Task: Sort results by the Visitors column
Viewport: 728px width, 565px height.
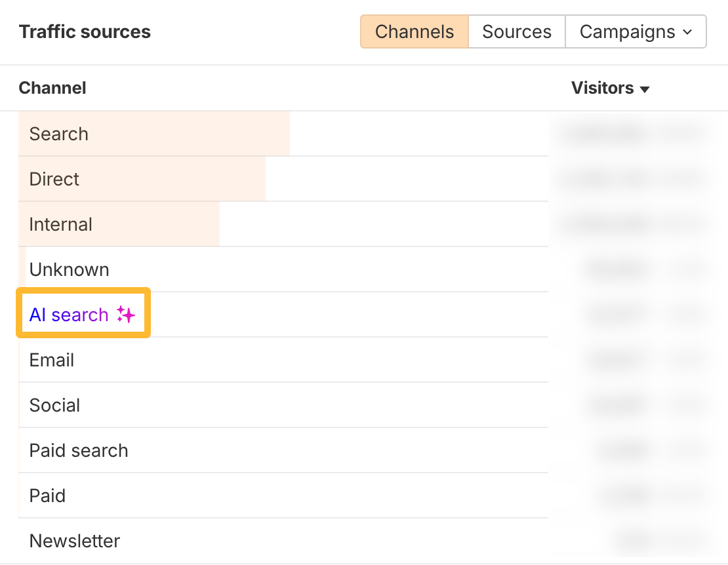Action: pyautogui.click(x=603, y=88)
